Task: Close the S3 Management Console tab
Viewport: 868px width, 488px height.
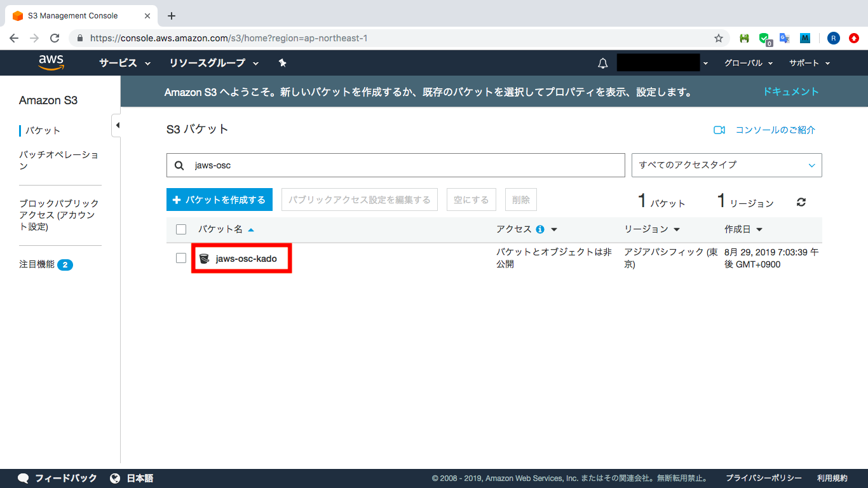Action: tap(147, 16)
